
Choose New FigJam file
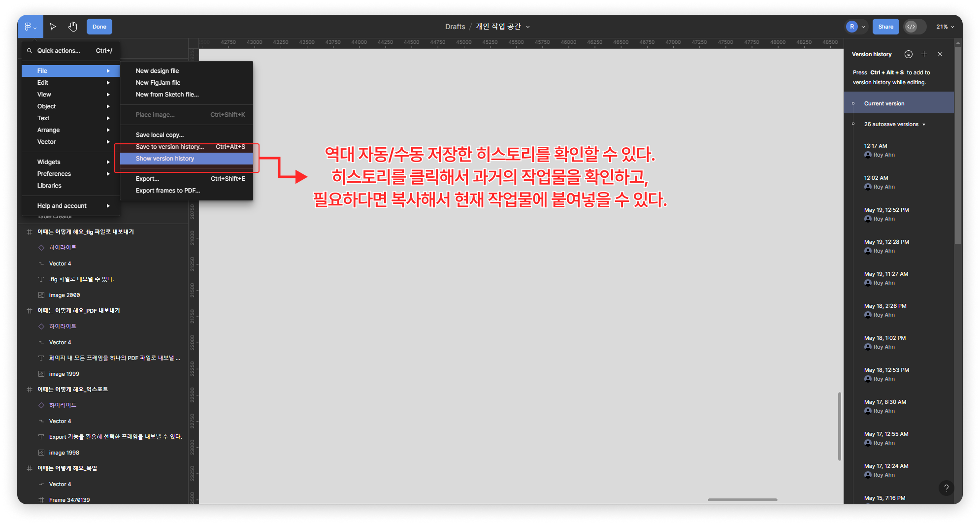187,83
